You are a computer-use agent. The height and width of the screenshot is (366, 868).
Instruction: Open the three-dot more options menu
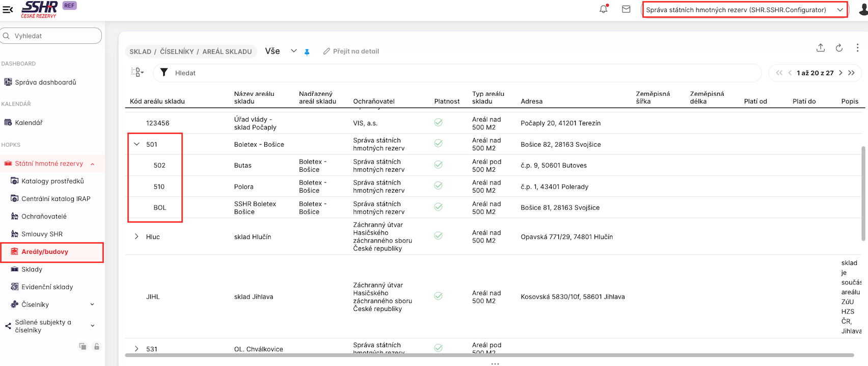[x=857, y=48]
